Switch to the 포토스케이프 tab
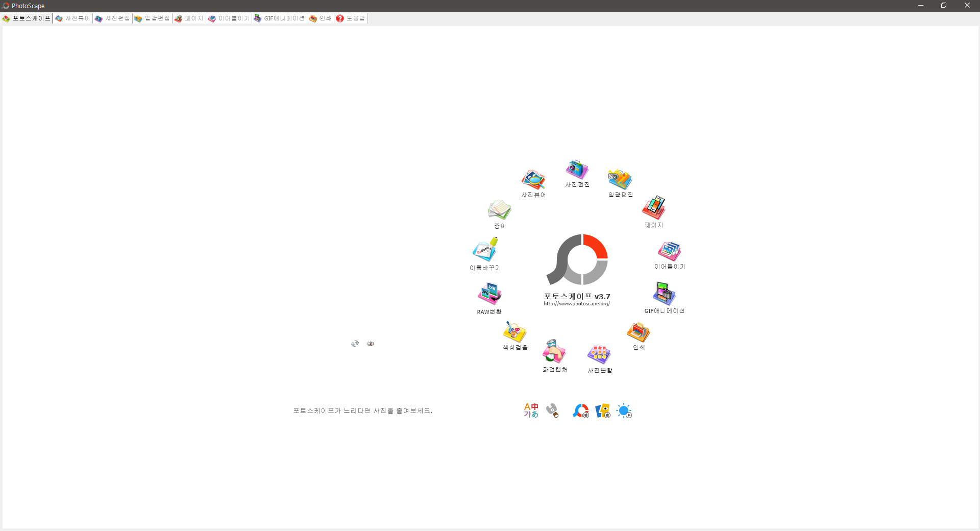 27,18
